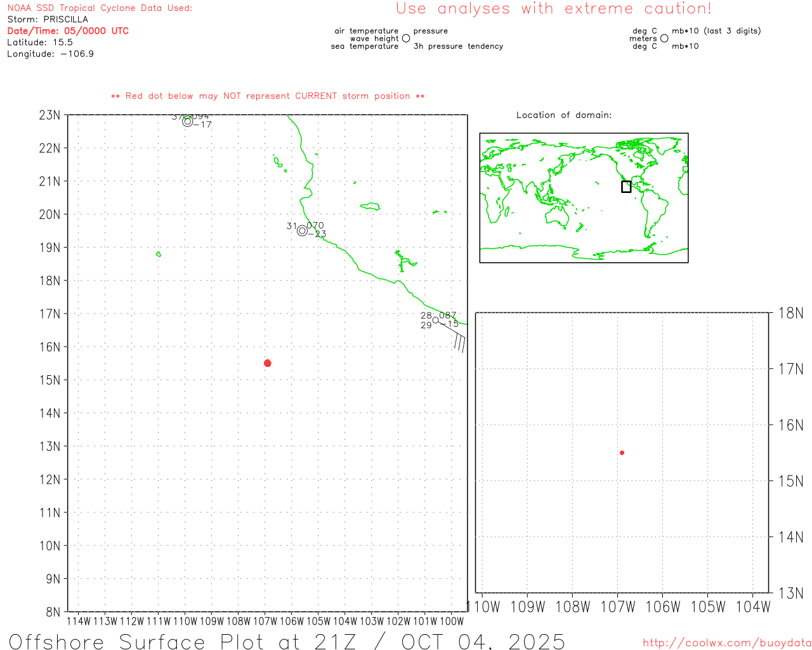Select the buoy marker with pressure 070
Viewport: 812px width, 650px height.
pos(302,230)
